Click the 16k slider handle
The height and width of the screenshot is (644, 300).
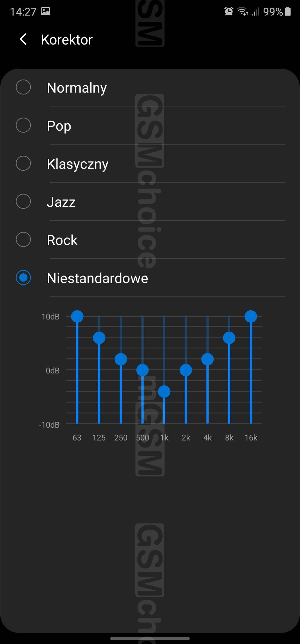(251, 316)
